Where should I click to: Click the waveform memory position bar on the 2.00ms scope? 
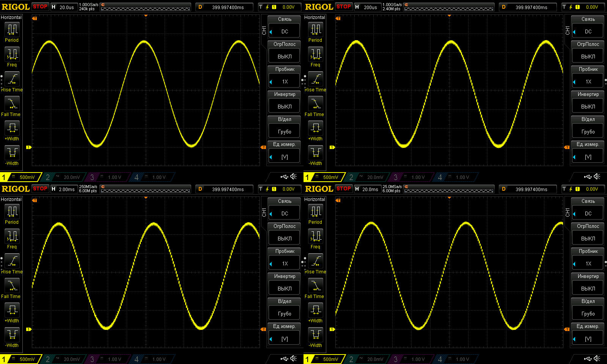point(145,189)
